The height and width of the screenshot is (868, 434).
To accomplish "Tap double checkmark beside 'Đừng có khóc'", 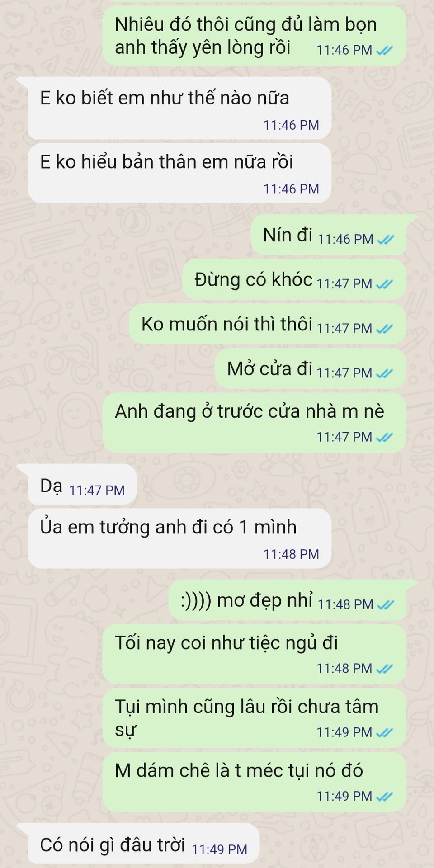I will click(385, 284).
